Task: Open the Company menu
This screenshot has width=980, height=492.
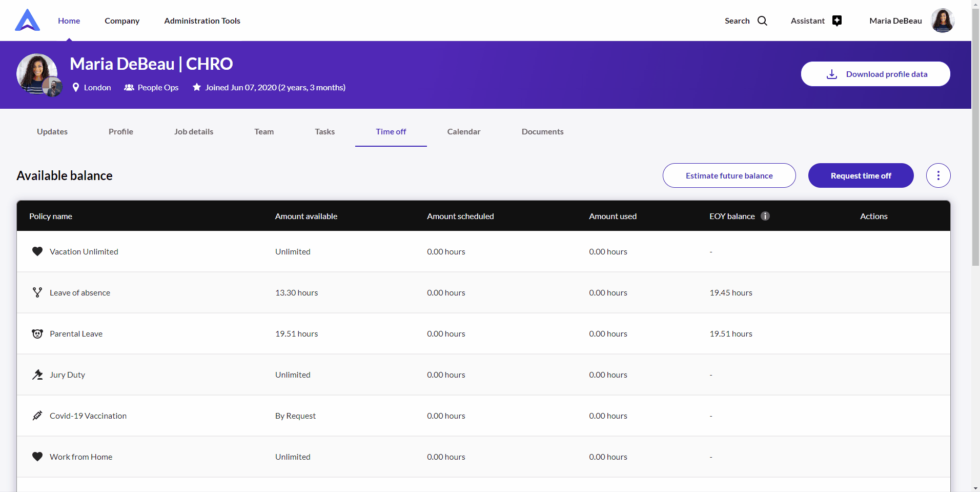Action: [122, 21]
